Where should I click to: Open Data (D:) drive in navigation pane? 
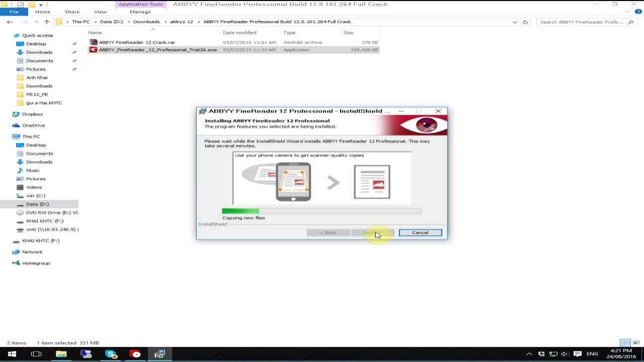pyautogui.click(x=37, y=204)
